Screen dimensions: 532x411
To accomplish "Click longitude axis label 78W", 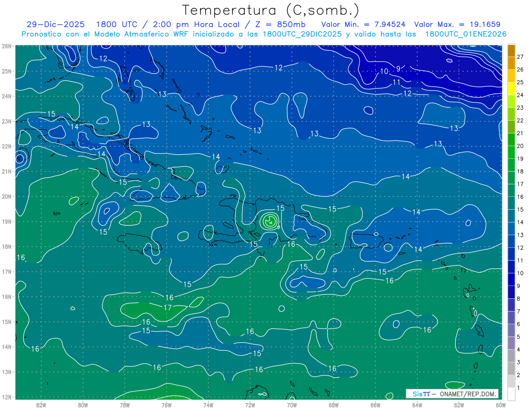I will 125,405.
